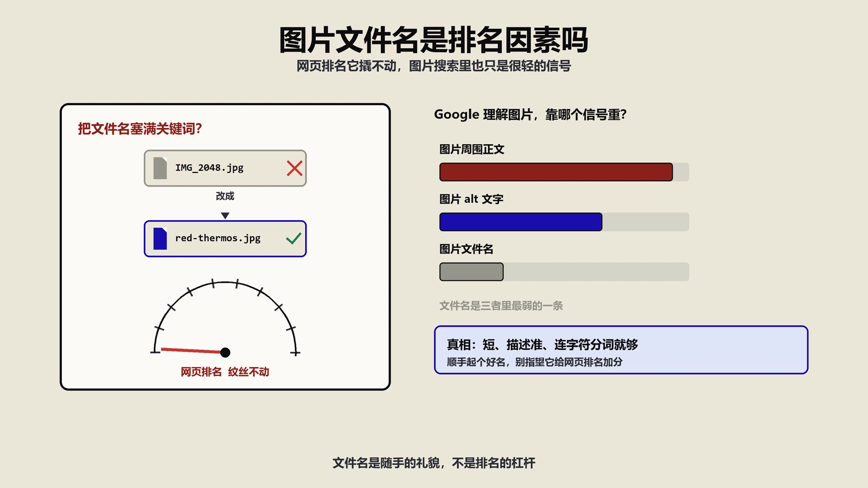Click the downward triangle arrow below 改成
Image resolution: width=868 pixels, height=488 pixels.
(x=225, y=216)
